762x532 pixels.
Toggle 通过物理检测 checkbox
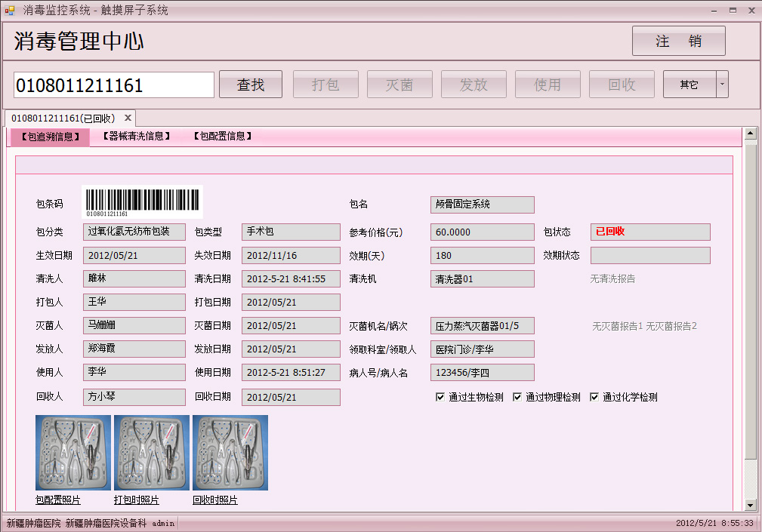[x=517, y=397]
